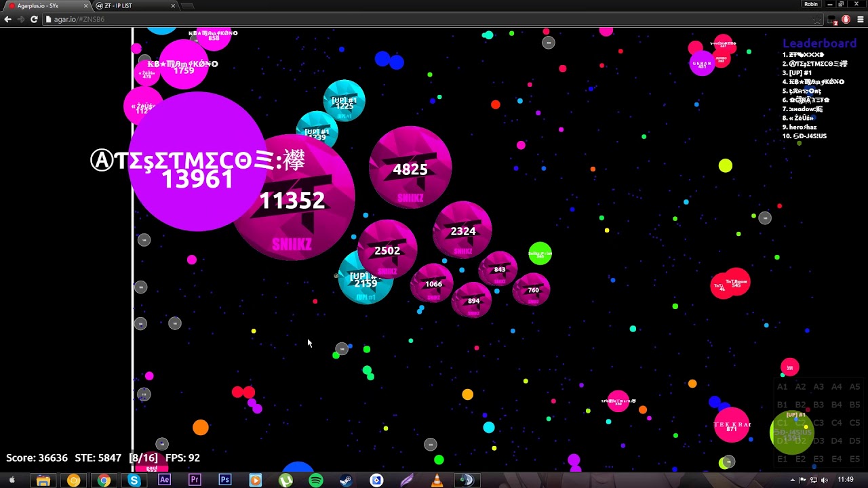Click the red Opera-style extension icon

[846, 19]
